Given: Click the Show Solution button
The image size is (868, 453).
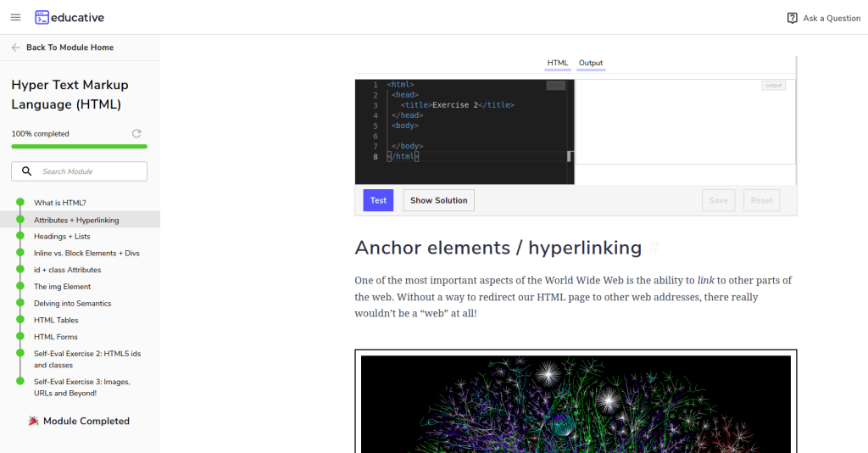Looking at the screenshot, I should point(438,200).
